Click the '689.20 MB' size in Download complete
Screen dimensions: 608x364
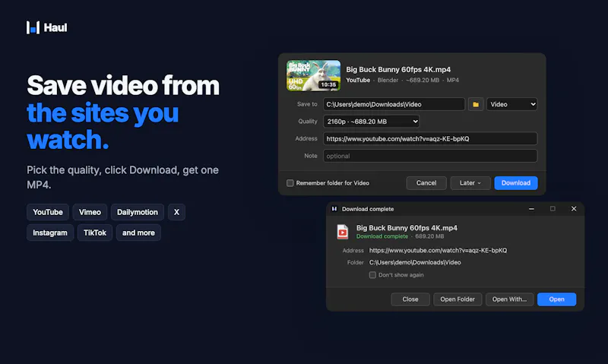pyautogui.click(x=429, y=236)
